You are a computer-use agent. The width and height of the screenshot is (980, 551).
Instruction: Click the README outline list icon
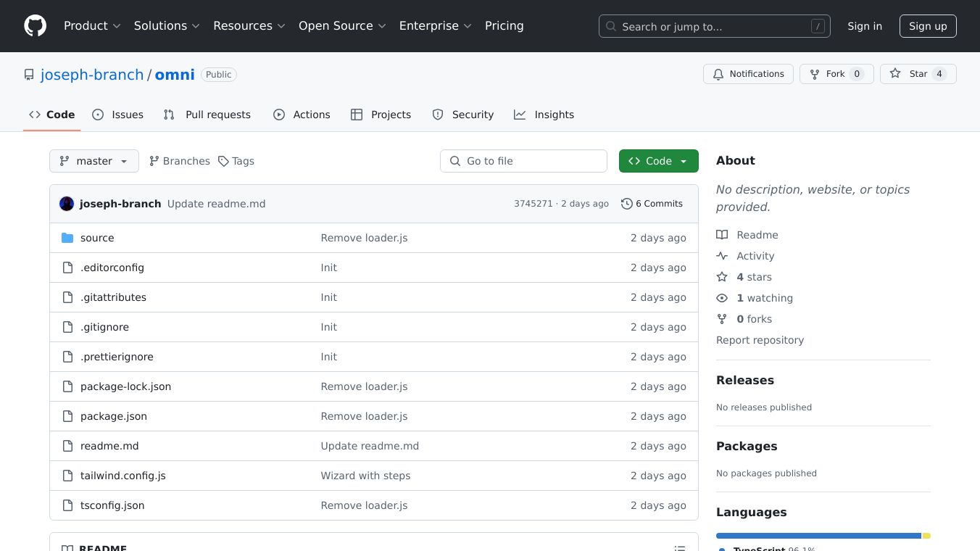pyautogui.click(x=679, y=548)
